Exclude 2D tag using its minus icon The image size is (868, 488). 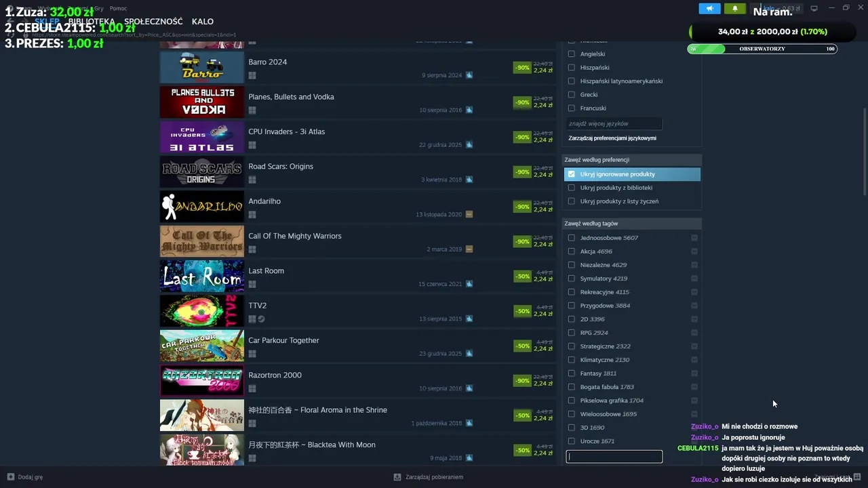(694, 319)
